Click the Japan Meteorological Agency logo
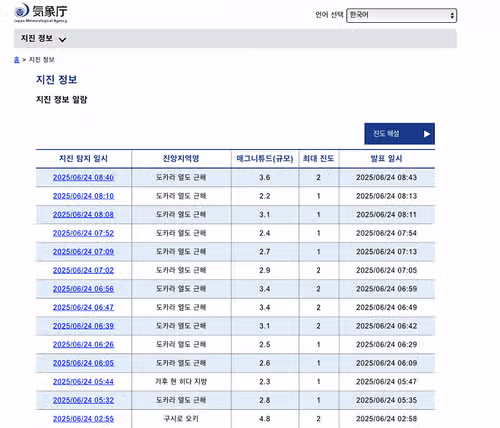 41,13
